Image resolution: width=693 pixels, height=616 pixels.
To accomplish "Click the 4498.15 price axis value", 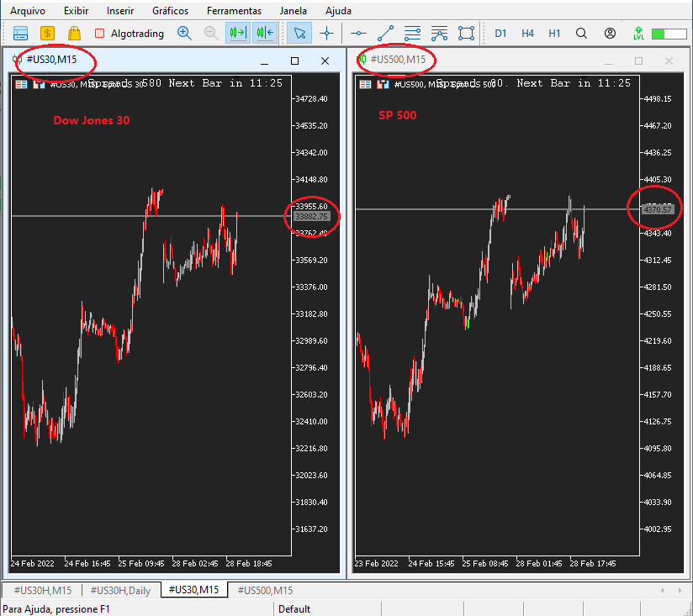I will click(x=658, y=99).
